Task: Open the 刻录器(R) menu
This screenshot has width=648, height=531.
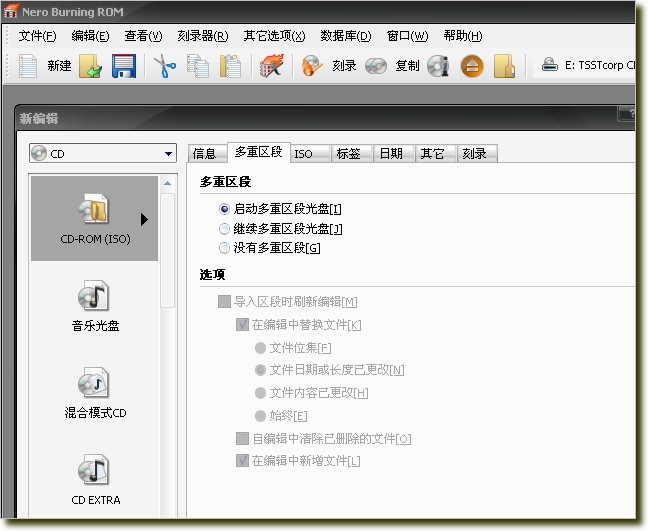Action: 202,36
